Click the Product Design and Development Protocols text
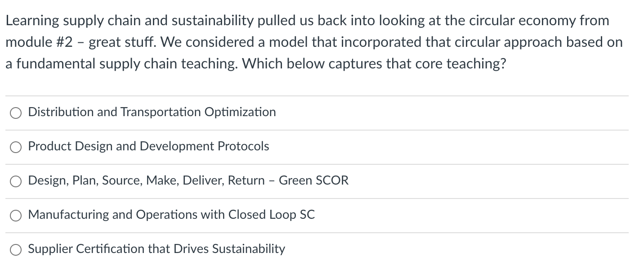This screenshot has height=271, width=644. tap(148, 146)
